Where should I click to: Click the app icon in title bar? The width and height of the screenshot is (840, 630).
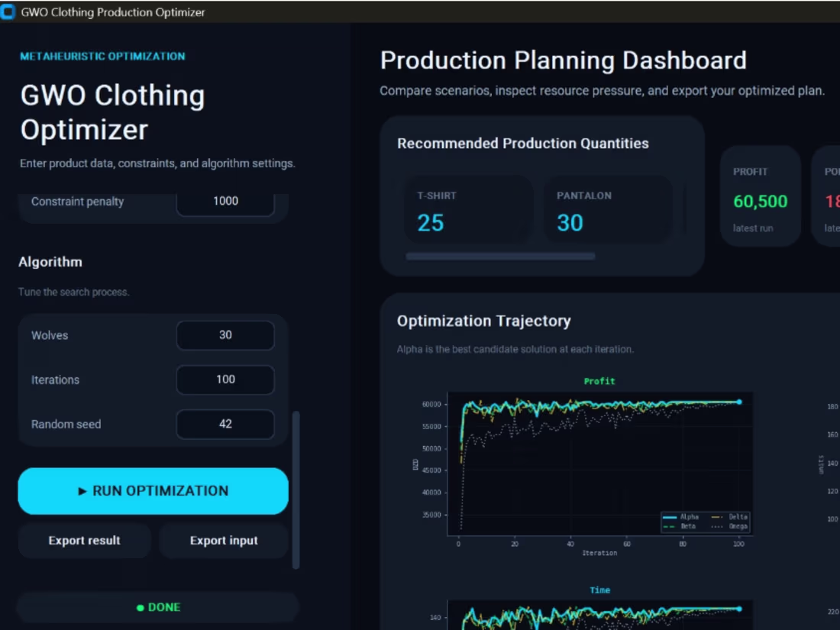8,11
